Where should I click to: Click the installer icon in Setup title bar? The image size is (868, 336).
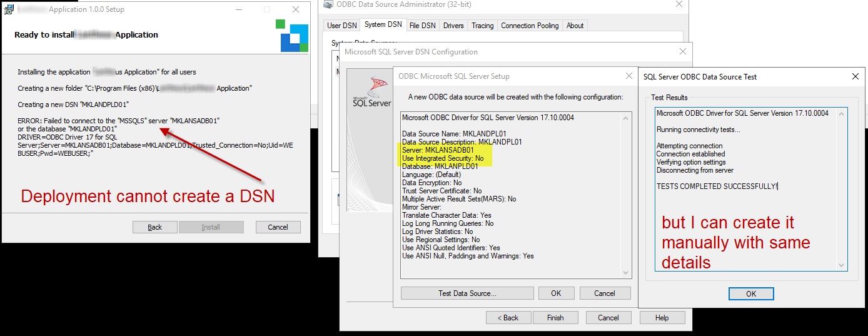[9, 9]
